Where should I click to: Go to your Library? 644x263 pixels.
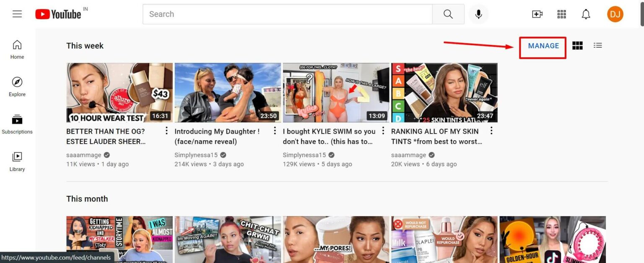(x=17, y=161)
